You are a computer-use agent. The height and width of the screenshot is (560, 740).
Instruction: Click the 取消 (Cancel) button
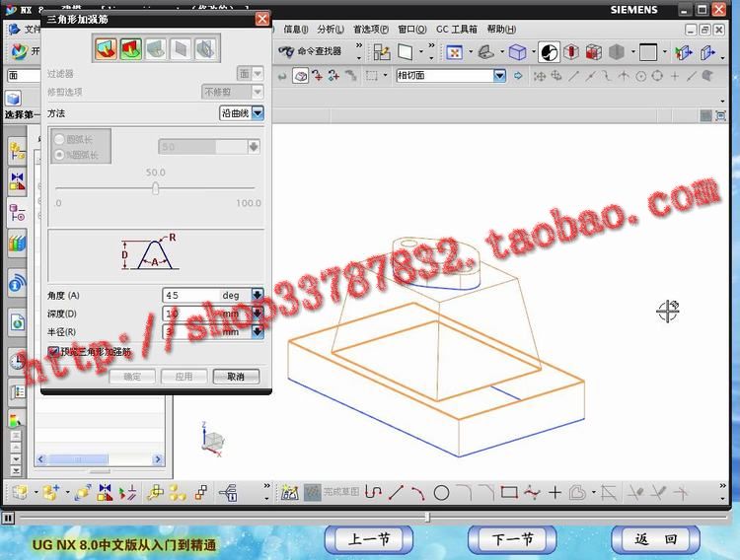[235, 377]
